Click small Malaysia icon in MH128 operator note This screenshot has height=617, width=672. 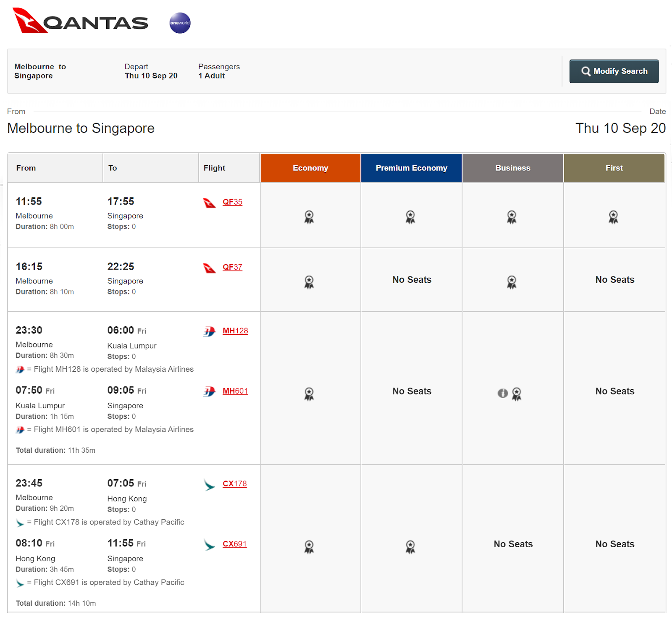[20, 370]
